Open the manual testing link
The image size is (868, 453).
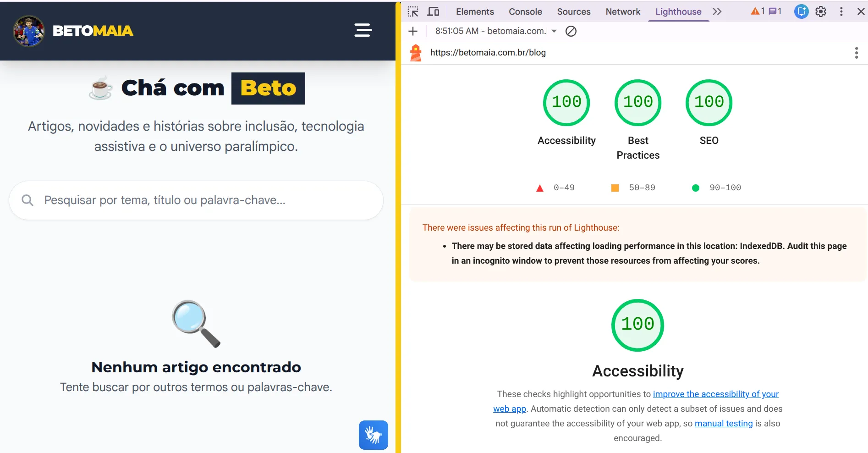(x=723, y=423)
